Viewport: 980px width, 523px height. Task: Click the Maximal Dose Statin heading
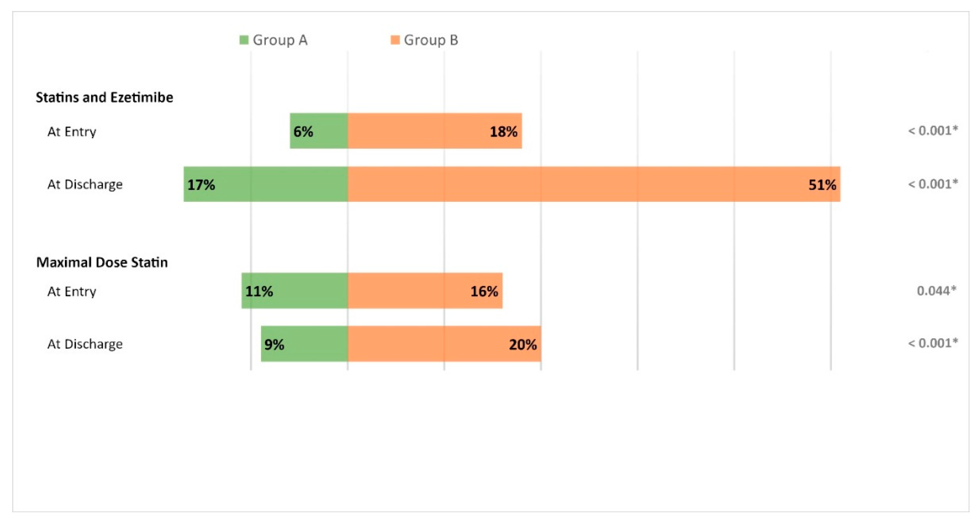(x=102, y=262)
